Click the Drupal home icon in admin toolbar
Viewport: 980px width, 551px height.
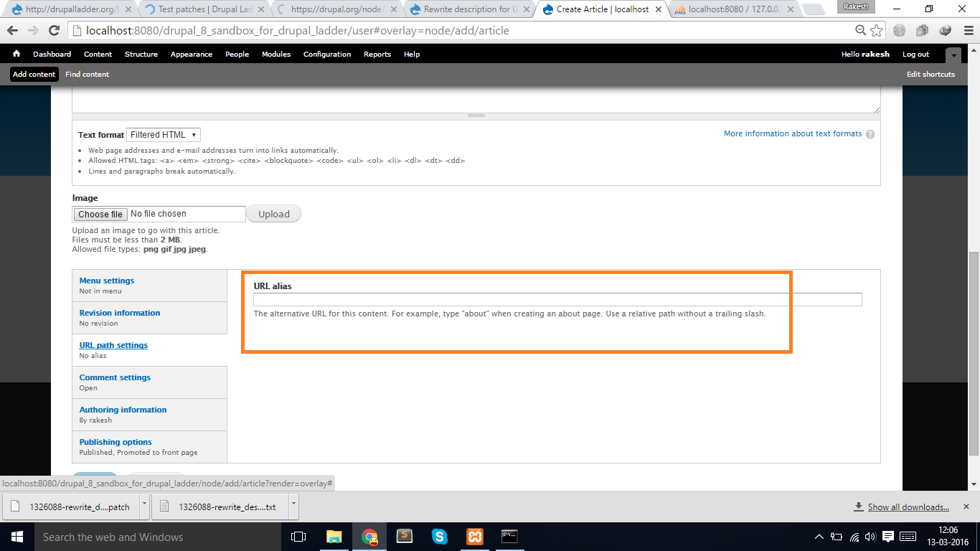click(x=16, y=54)
